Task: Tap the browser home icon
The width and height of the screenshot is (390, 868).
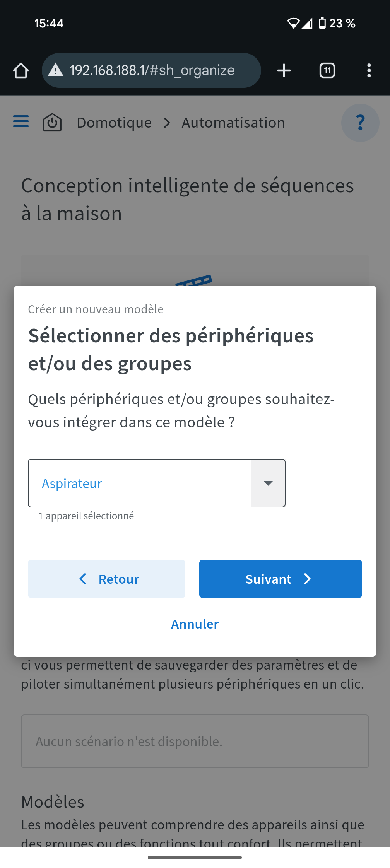Action: click(21, 71)
